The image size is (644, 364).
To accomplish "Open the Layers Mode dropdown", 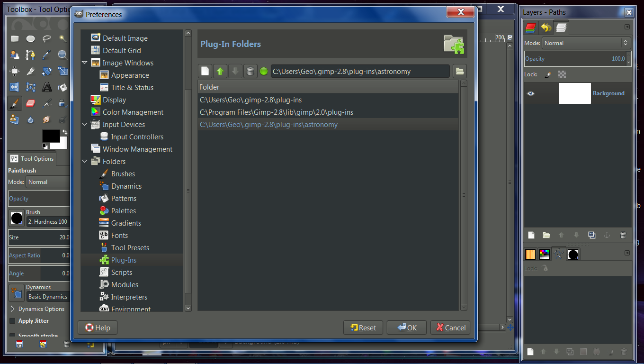I will [586, 43].
